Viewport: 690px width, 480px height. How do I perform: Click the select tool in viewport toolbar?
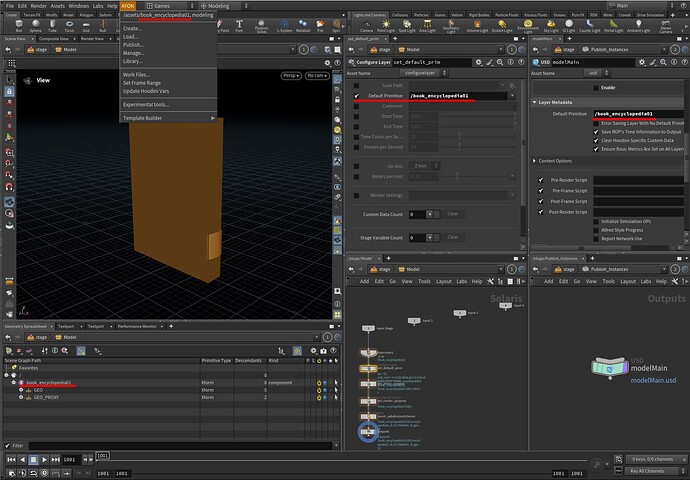pyautogui.click(x=9, y=80)
